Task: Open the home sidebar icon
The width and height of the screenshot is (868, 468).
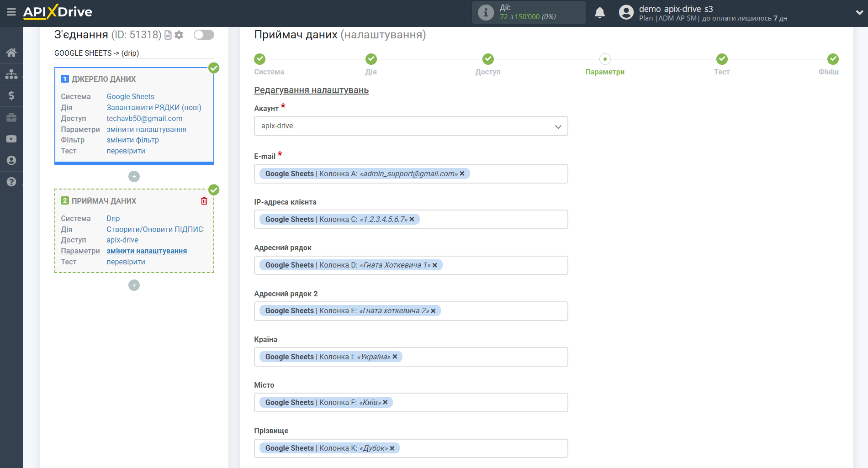Action: pyautogui.click(x=11, y=53)
